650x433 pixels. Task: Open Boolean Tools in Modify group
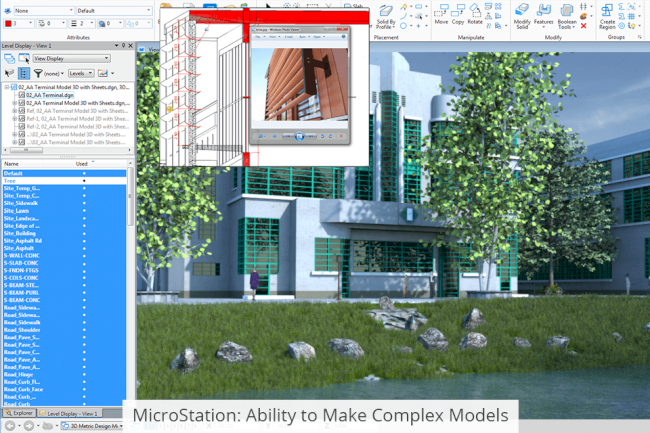[567, 17]
